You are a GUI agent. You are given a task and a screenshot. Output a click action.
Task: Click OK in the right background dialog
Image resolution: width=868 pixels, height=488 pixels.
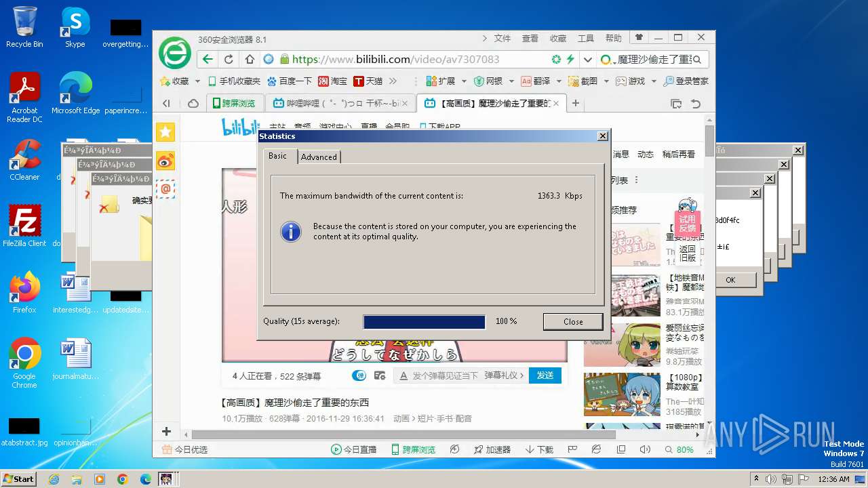point(730,280)
